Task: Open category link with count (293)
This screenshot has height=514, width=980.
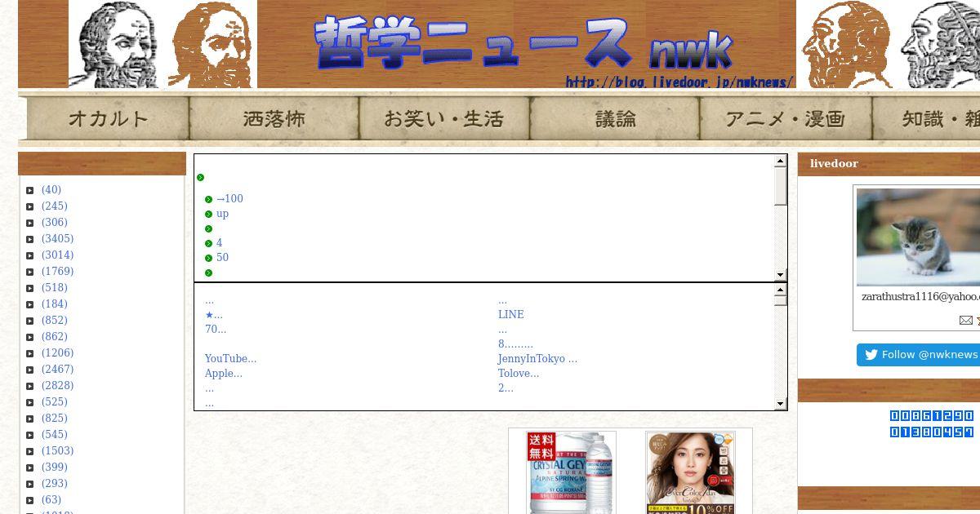Action: [x=55, y=484]
